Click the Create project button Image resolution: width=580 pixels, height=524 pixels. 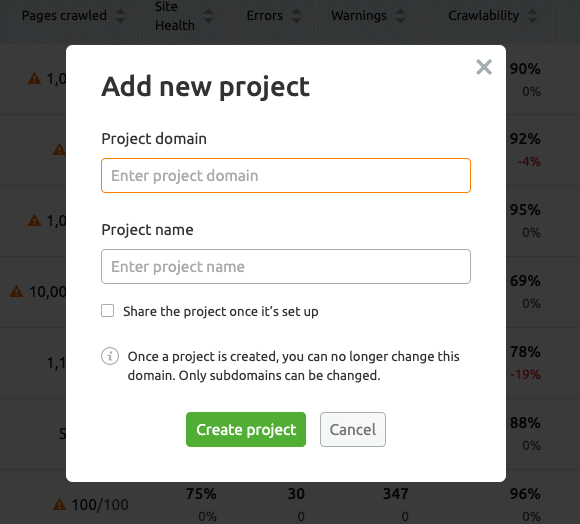246,430
